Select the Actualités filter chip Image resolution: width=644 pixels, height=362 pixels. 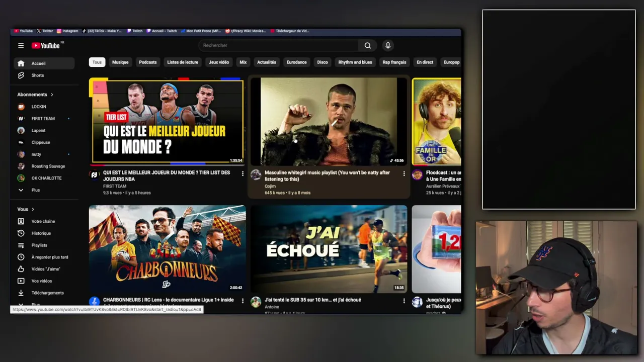click(x=267, y=62)
